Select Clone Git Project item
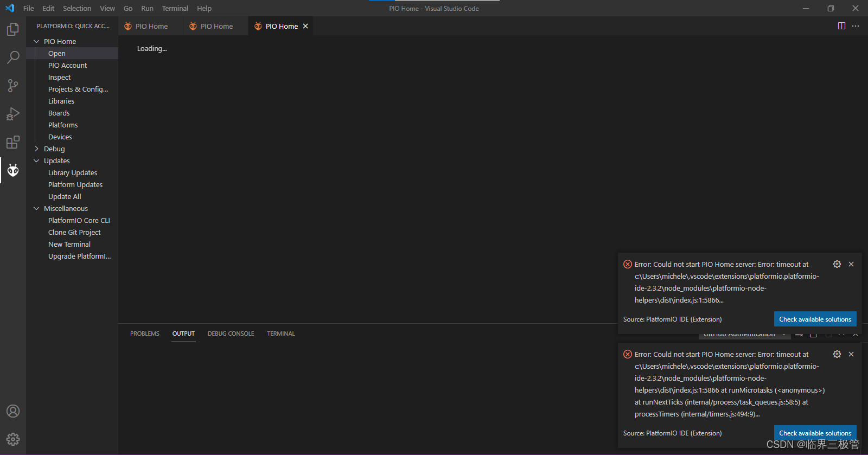 pyautogui.click(x=72, y=232)
